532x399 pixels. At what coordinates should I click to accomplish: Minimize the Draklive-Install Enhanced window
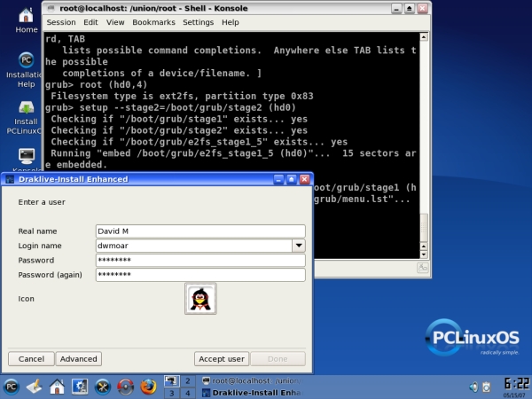coord(278,179)
